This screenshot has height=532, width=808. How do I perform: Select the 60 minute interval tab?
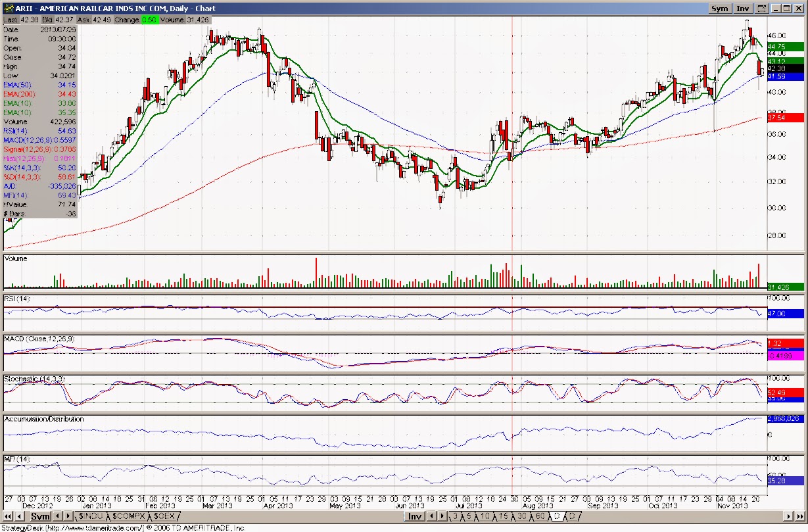pyautogui.click(x=540, y=516)
